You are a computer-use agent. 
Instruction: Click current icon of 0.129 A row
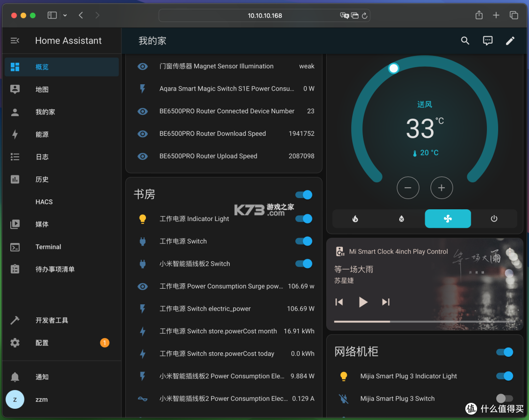pyautogui.click(x=143, y=399)
